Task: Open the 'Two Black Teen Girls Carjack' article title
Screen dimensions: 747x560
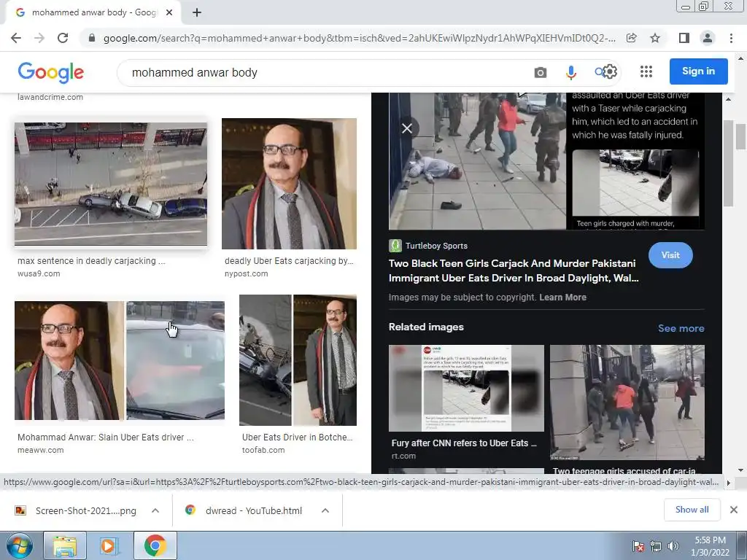Action: 514,271
